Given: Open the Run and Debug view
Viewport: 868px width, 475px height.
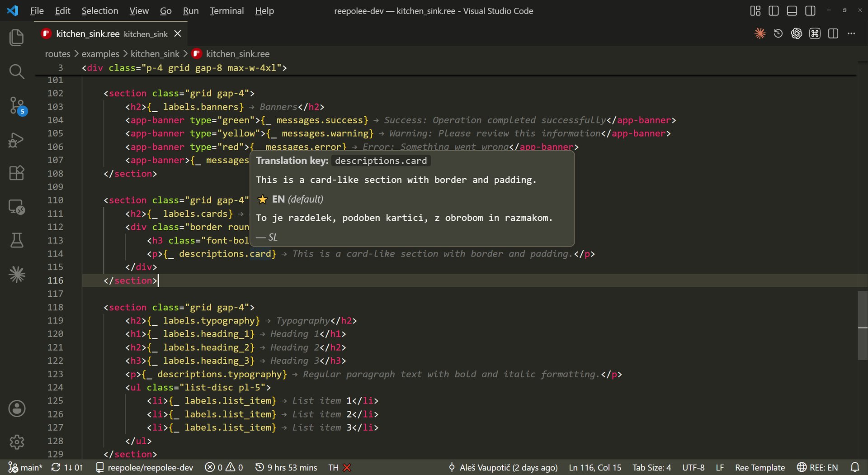Looking at the screenshot, I should click(17, 140).
